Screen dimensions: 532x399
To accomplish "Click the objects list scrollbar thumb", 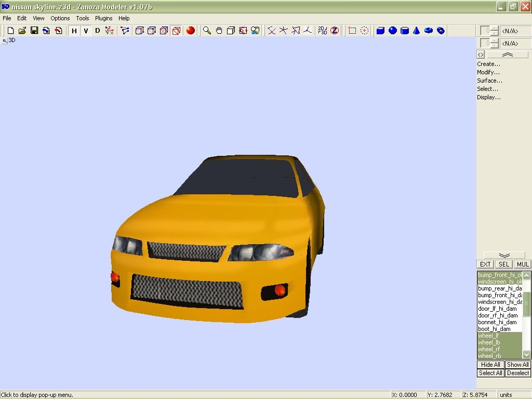I will point(526,304).
